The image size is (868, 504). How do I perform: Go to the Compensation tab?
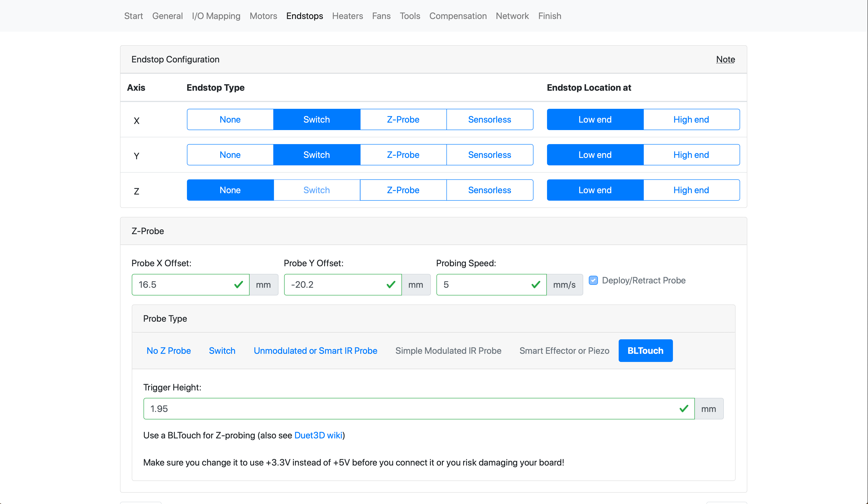[x=458, y=16]
